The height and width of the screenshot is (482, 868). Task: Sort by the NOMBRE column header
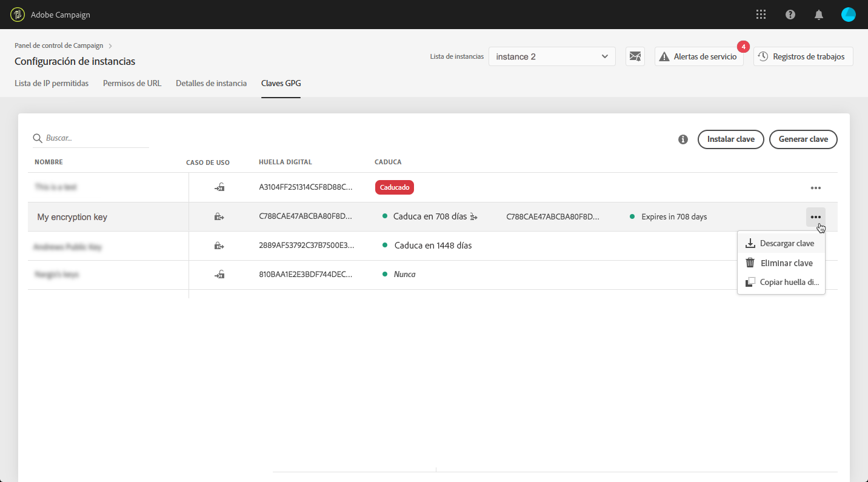pyautogui.click(x=48, y=162)
